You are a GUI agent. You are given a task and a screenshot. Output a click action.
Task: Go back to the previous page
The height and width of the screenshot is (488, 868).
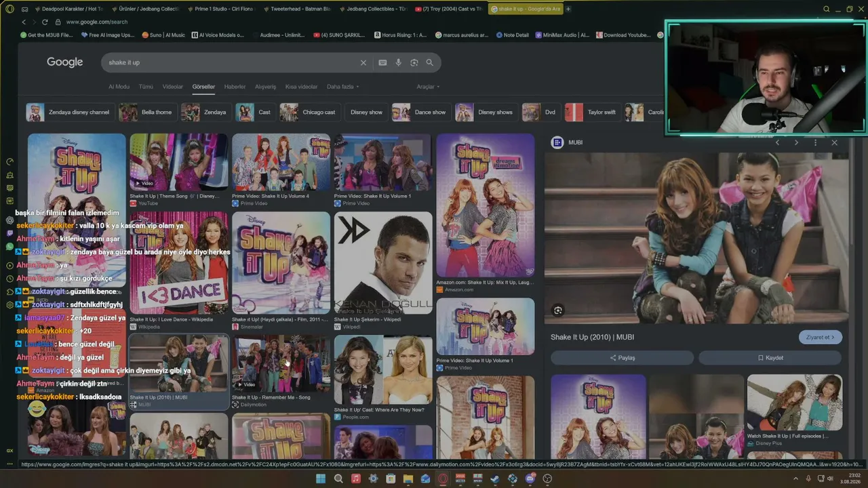pos(24,22)
